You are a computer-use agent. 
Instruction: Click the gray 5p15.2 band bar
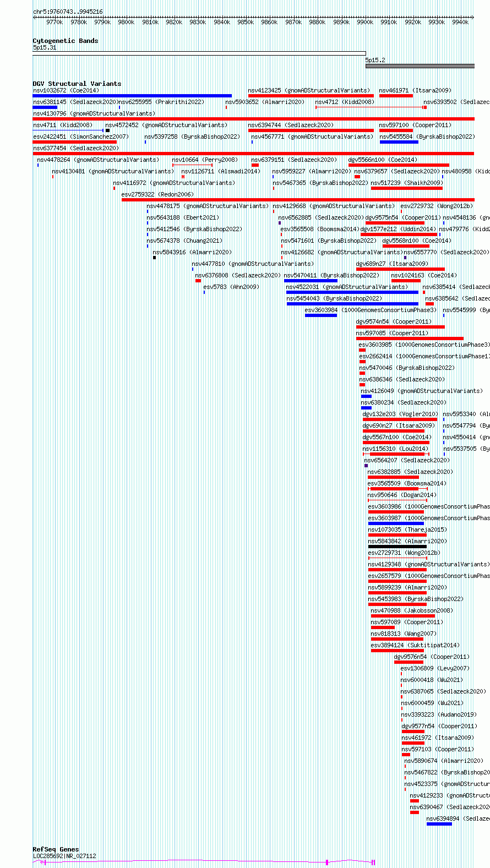point(420,66)
